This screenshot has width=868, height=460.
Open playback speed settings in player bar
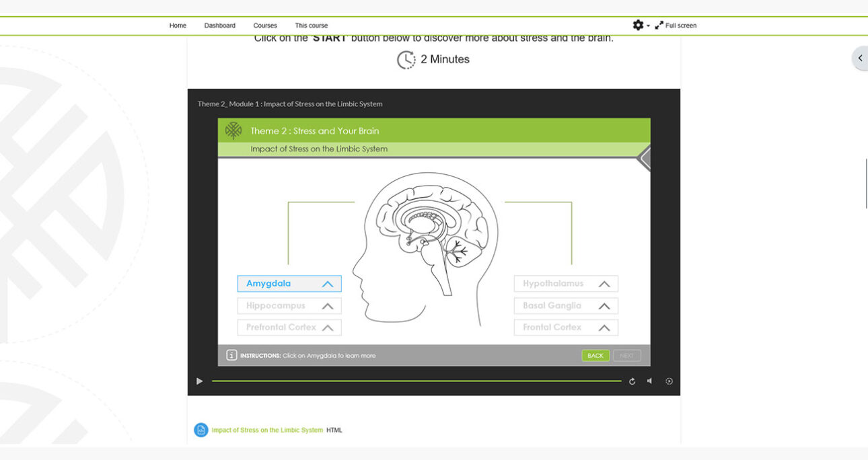tap(669, 381)
